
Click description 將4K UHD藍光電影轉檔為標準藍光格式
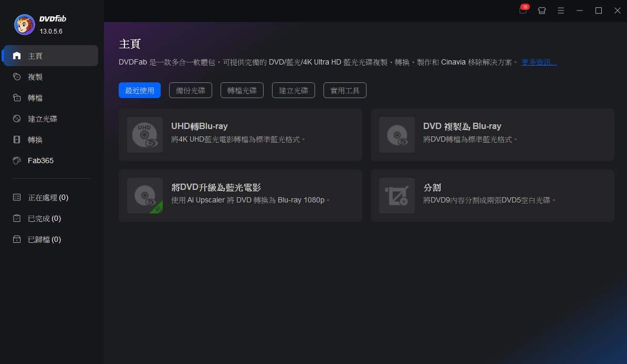click(238, 140)
